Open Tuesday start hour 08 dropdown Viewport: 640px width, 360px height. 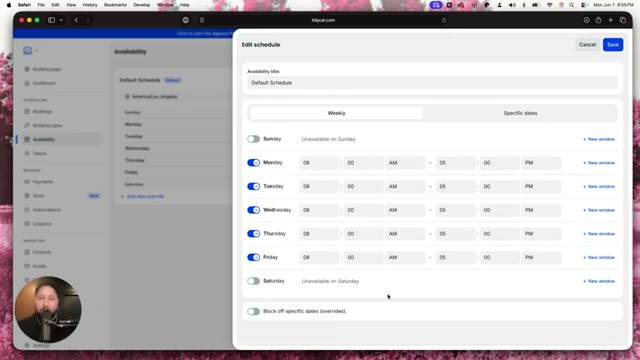319,187
